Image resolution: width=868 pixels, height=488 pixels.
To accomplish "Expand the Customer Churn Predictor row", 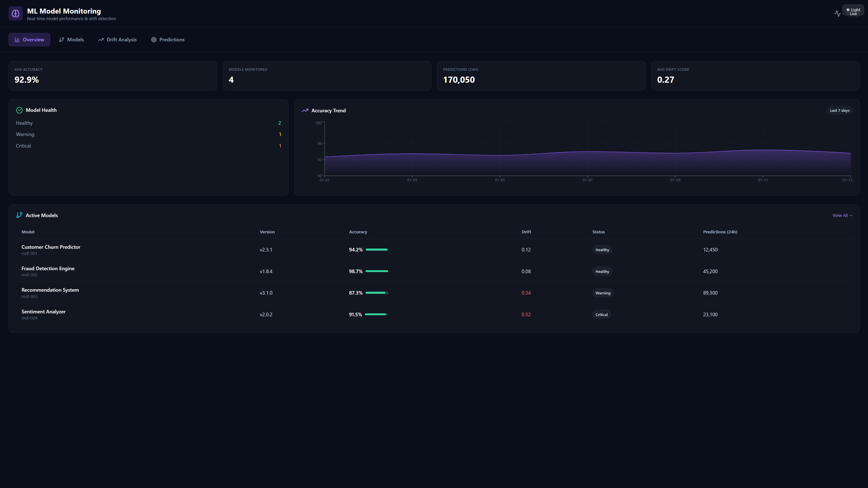I will (x=51, y=250).
